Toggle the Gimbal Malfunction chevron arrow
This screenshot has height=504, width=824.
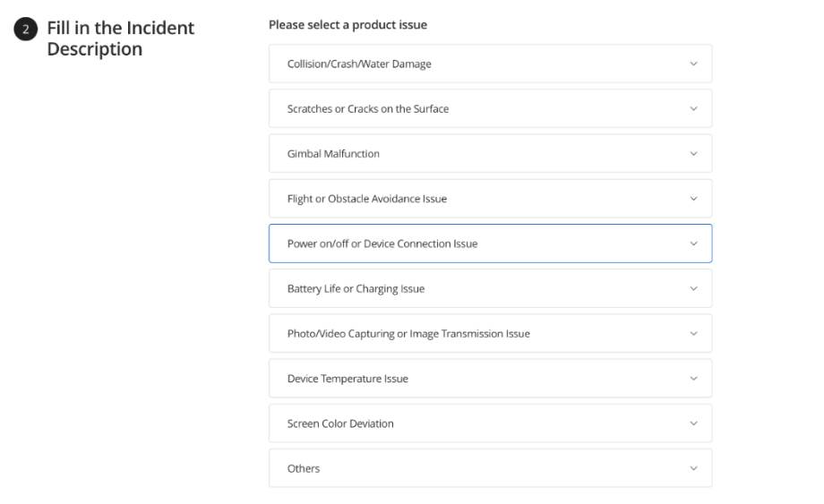693,153
